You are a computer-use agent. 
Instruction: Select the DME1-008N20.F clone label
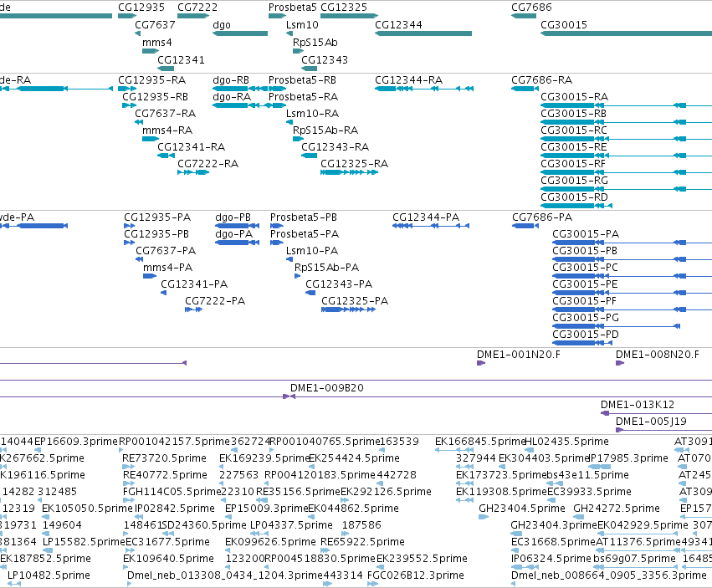(658, 355)
